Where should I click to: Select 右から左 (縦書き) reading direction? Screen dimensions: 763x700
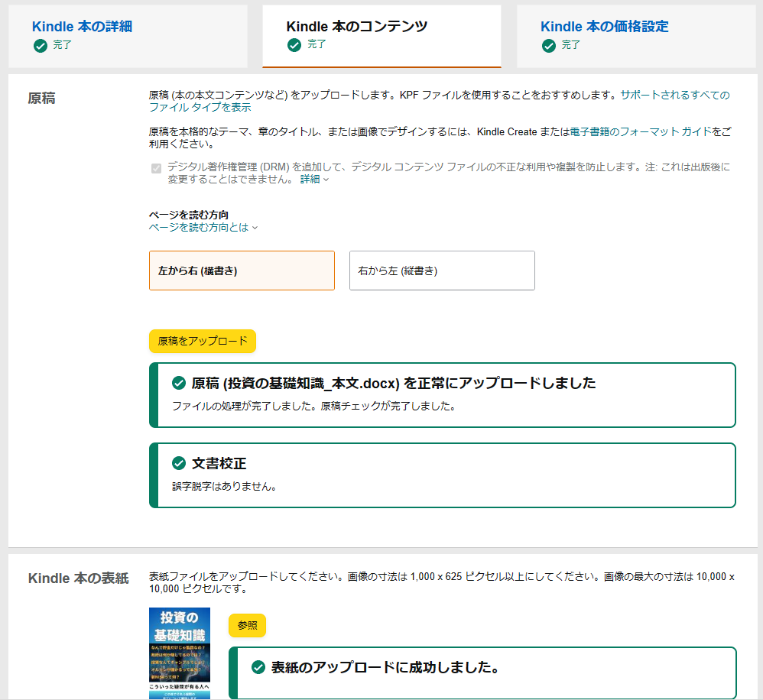point(442,271)
